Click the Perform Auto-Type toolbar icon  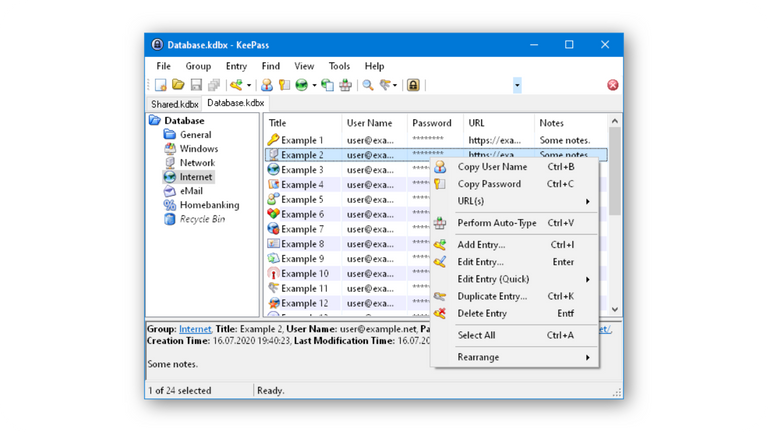pyautogui.click(x=345, y=85)
